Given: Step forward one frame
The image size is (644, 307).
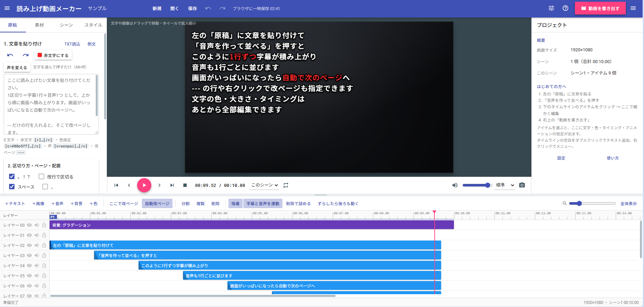Looking at the screenshot, I should coord(159,185).
